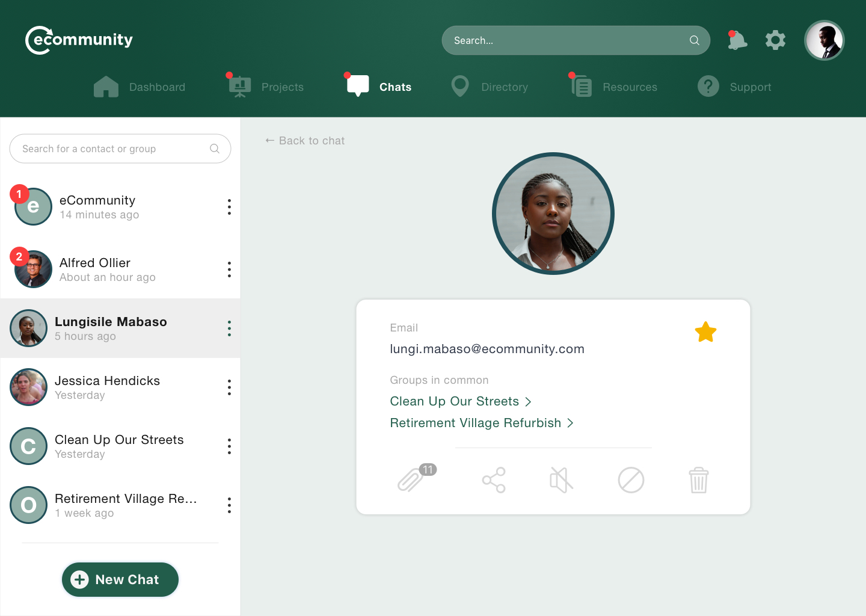This screenshot has height=616, width=866.
Task: Go to the Dashboard tab
Action: [x=140, y=87]
